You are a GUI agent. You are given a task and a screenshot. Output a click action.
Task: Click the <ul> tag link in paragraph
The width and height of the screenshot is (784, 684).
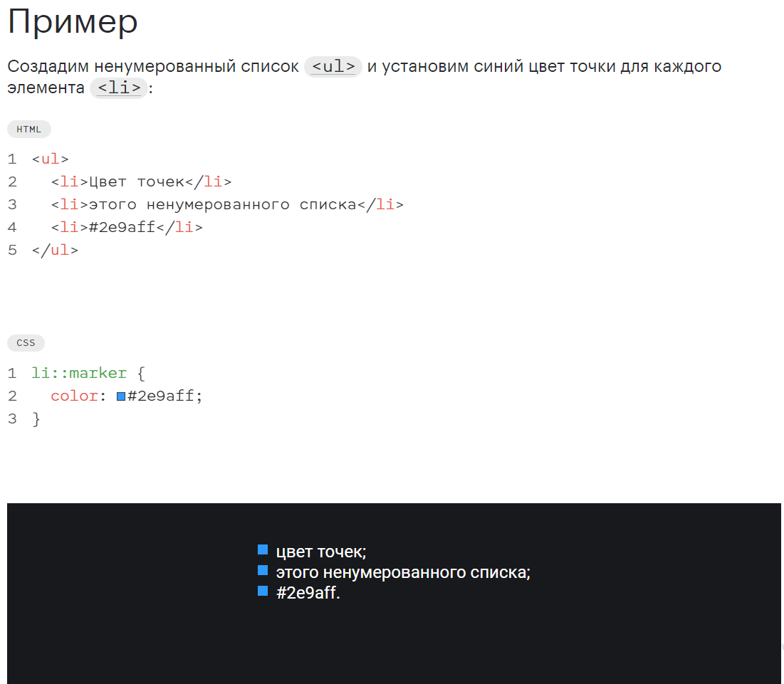[x=333, y=66]
